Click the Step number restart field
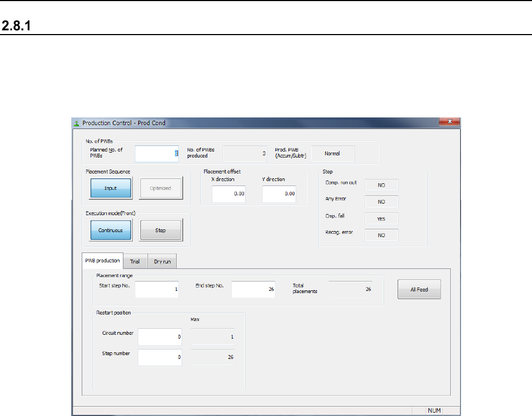Image resolution: width=532 pixels, height=416 pixels. tap(160, 357)
